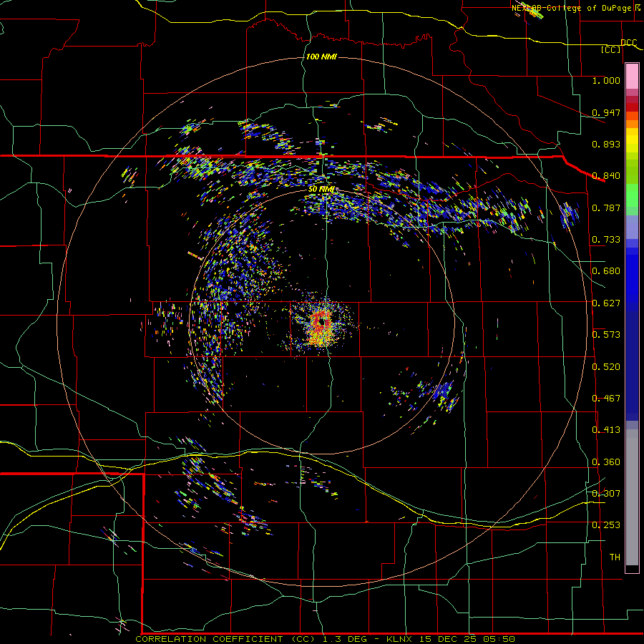The height and width of the screenshot is (644, 644).
Task: Click the [CC] product label
Action: (611, 49)
